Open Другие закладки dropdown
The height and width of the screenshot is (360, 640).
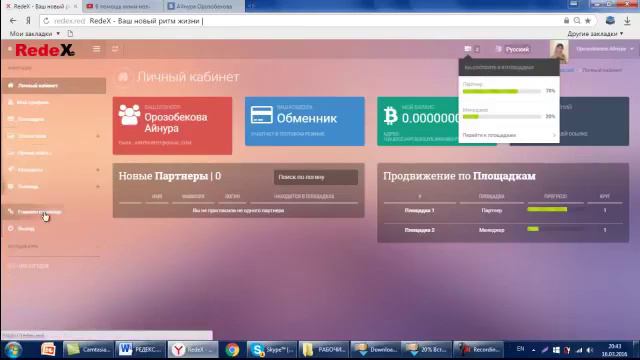[595, 33]
